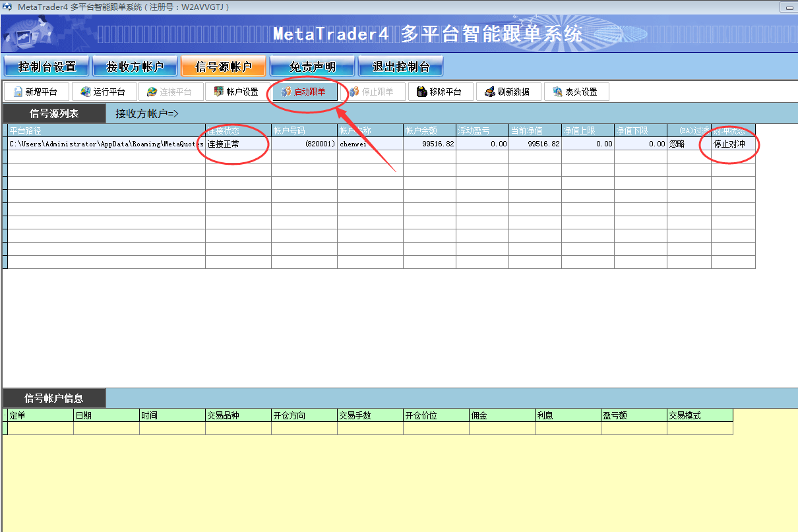Click the 盈亏额 column header
This screenshot has height=532, width=798.
pyautogui.click(x=634, y=415)
